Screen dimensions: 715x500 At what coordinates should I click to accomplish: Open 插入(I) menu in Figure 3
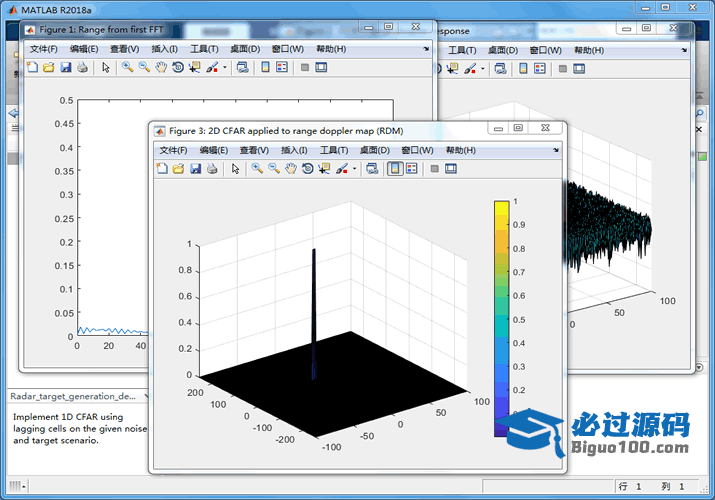pyautogui.click(x=294, y=150)
